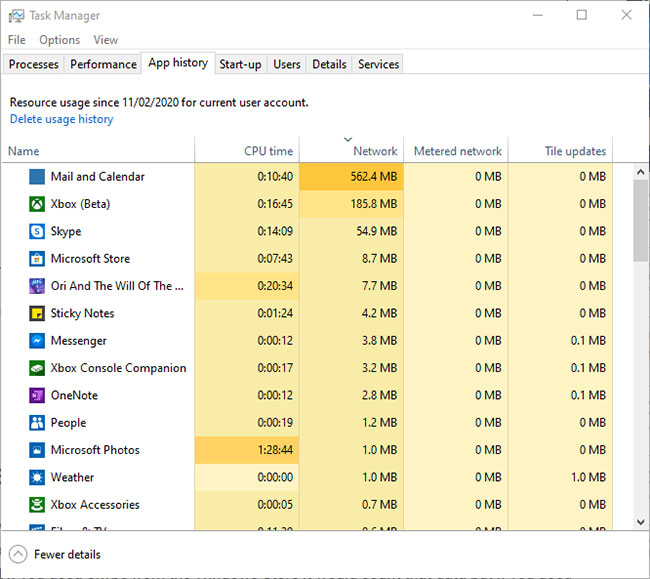Select the Microsoft Store row name
650x579 pixels.
(x=90, y=259)
